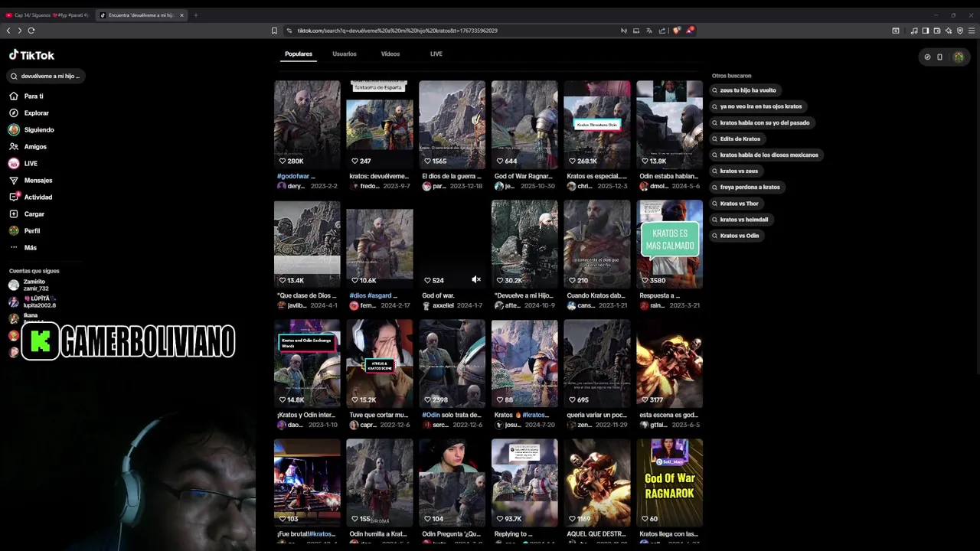The image size is (980, 551).
Task: Open the video with 93.7K likes
Action: [x=524, y=482]
